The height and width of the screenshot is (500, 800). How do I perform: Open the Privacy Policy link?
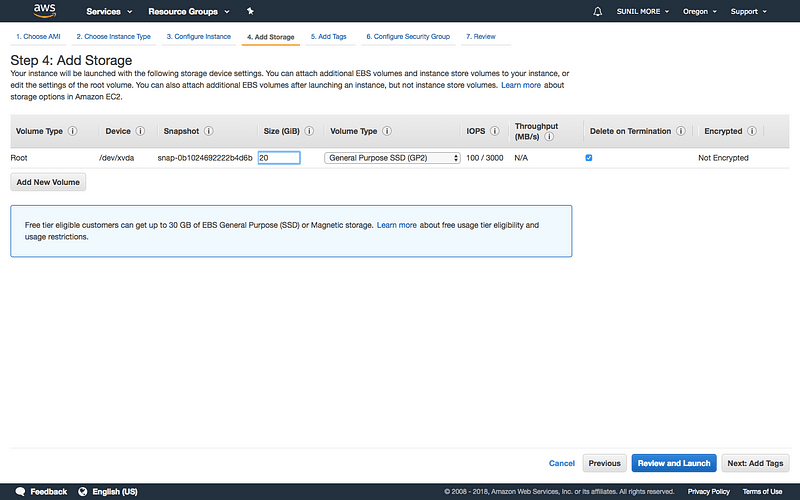(x=708, y=491)
